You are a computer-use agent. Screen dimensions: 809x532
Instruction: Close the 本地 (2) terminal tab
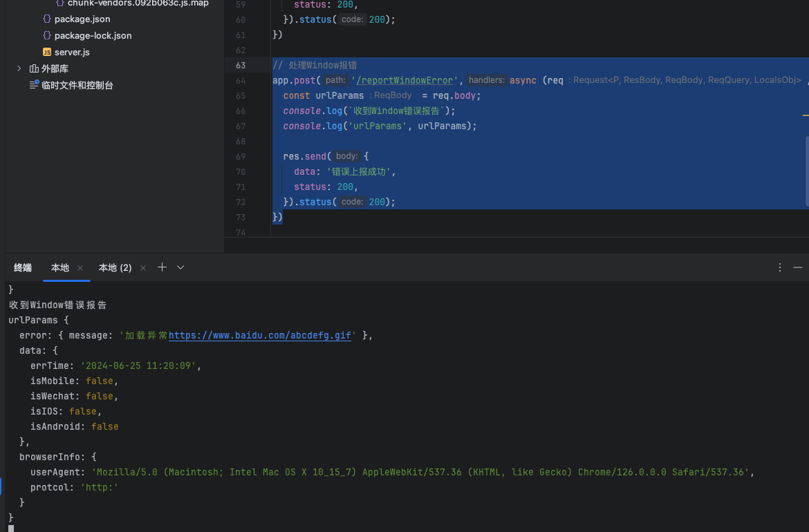[x=143, y=268]
